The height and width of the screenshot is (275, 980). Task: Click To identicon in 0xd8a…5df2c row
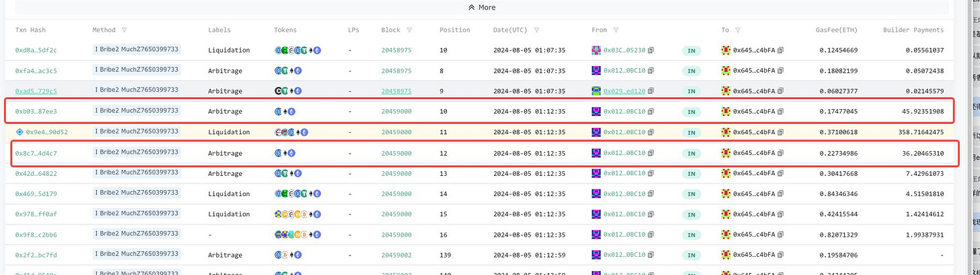coord(726,50)
